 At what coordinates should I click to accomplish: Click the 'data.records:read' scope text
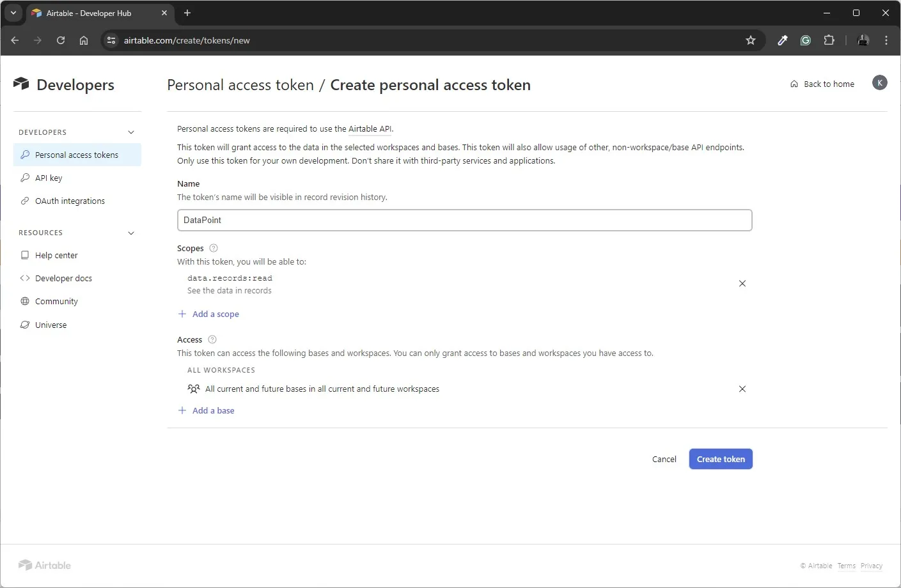coord(230,278)
